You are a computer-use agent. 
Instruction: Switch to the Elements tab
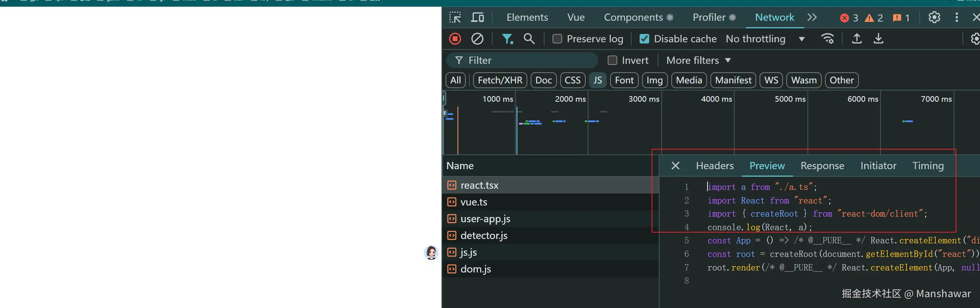point(527,18)
